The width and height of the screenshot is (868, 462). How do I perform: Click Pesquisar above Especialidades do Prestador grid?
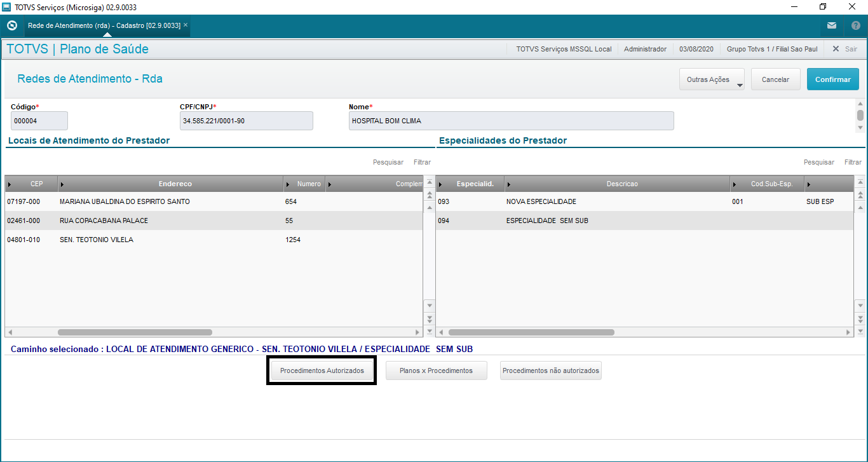click(x=819, y=162)
